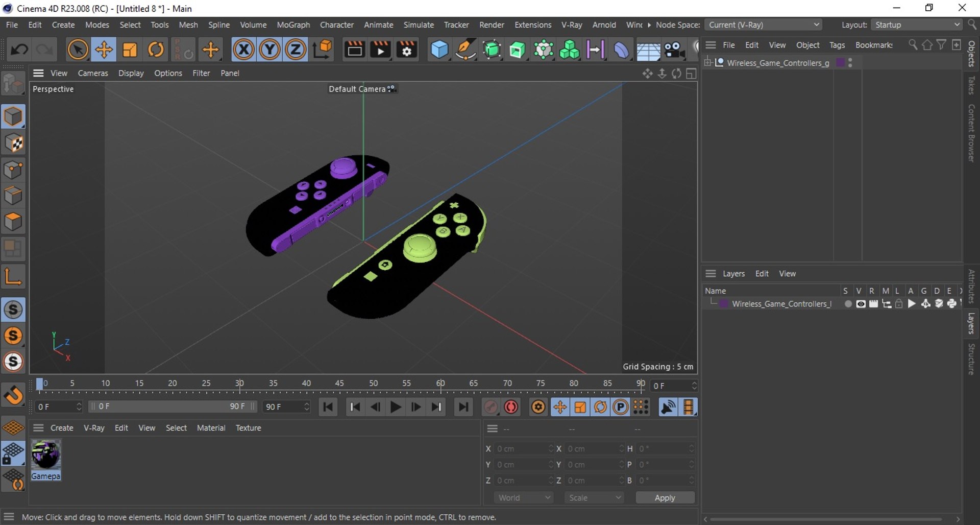Click the purple layer color swatch in Layers

724,304
